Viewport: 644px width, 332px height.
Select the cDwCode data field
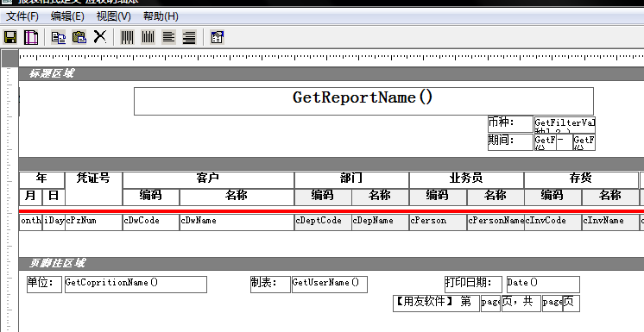pos(151,222)
